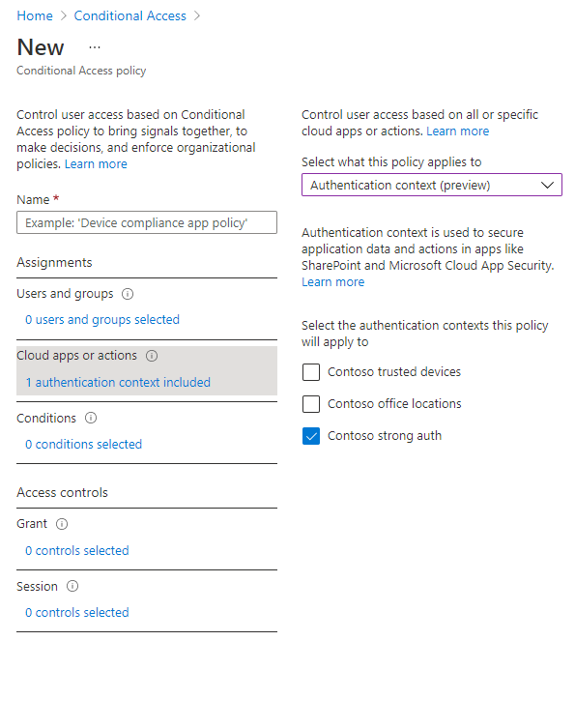The image size is (575, 728).
Task: Open the ellipsis menu next to New
Action: click(95, 47)
